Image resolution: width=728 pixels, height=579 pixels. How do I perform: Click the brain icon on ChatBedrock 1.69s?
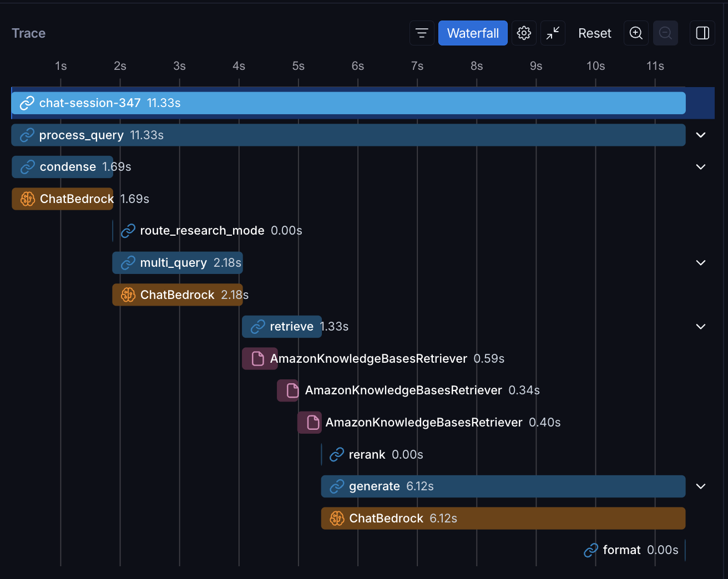[x=28, y=199]
